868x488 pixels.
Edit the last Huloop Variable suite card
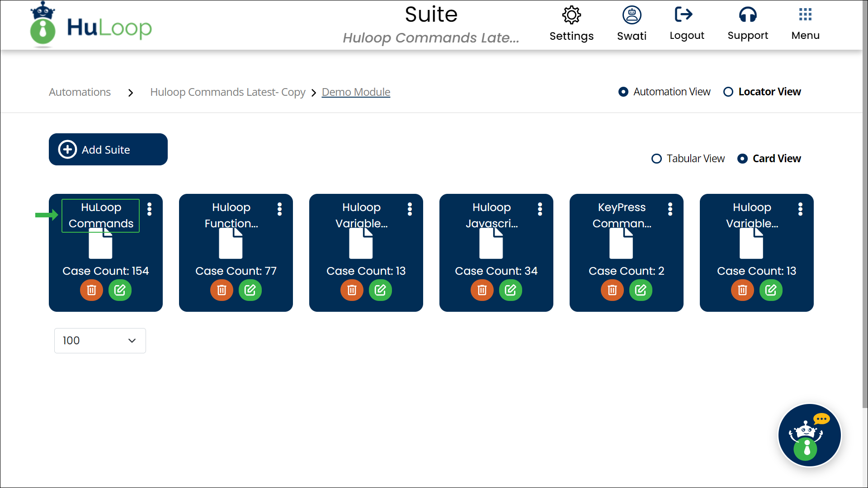click(x=771, y=290)
